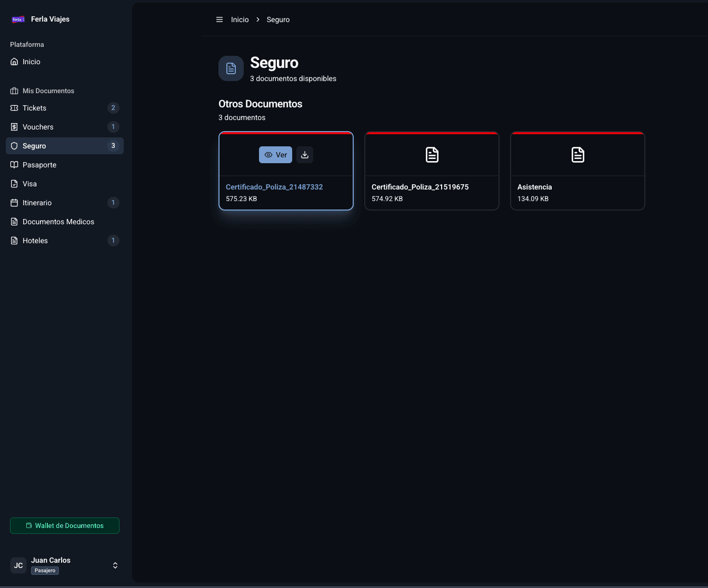Select Pasaporte from the sidebar
The height and width of the screenshot is (588, 708).
(39, 165)
